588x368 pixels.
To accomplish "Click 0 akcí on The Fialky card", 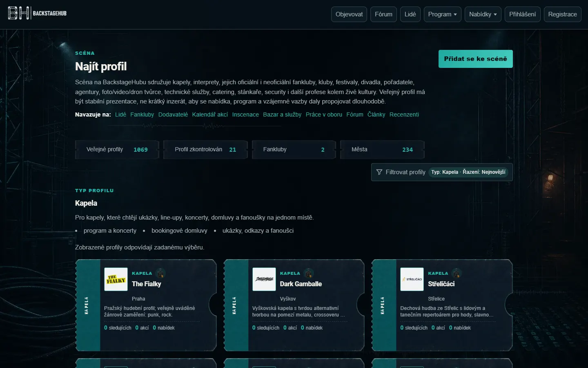I will (x=142, y=328).
